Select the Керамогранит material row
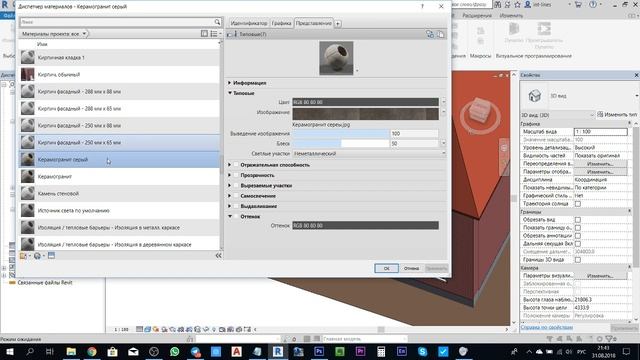The width and height of the screenshot is (640, 360). (x=120, y=177)
